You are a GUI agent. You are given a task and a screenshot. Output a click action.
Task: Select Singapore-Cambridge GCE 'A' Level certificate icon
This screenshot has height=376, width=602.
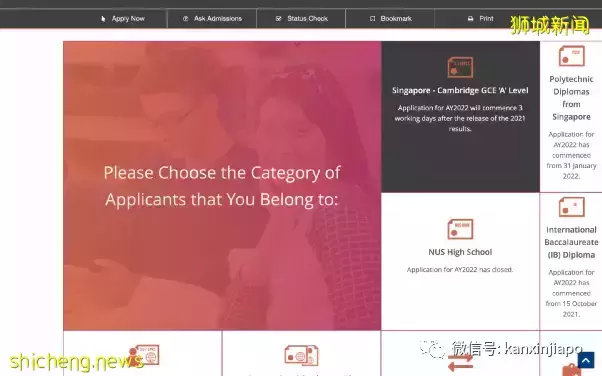pyautogui.click(x=460, y=67)
